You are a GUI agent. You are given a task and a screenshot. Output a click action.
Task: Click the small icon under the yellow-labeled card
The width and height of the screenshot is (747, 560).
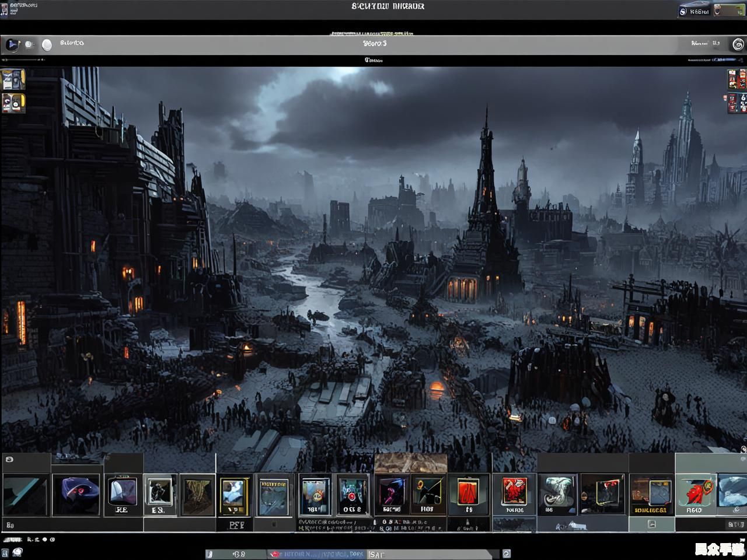pos(651,524)
